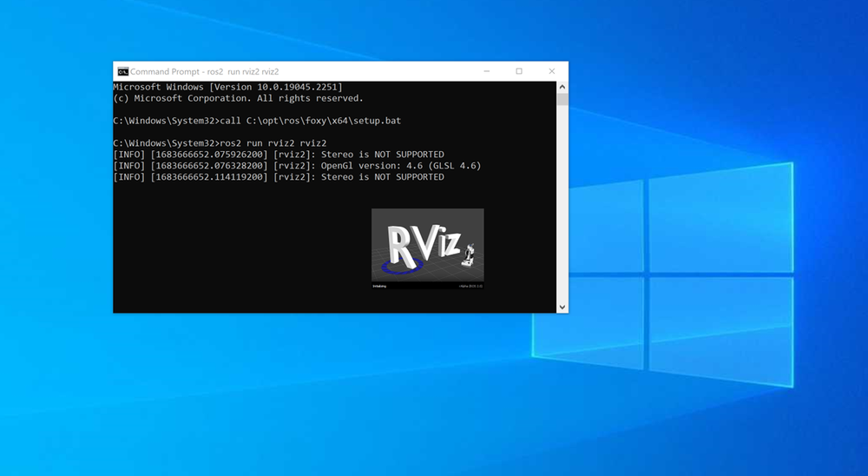Image resolution: width=868 pixels, height=476 pixels.
Task: Click the RViz splash screen image
Action: pyautogui.click(x=427, y=248)
